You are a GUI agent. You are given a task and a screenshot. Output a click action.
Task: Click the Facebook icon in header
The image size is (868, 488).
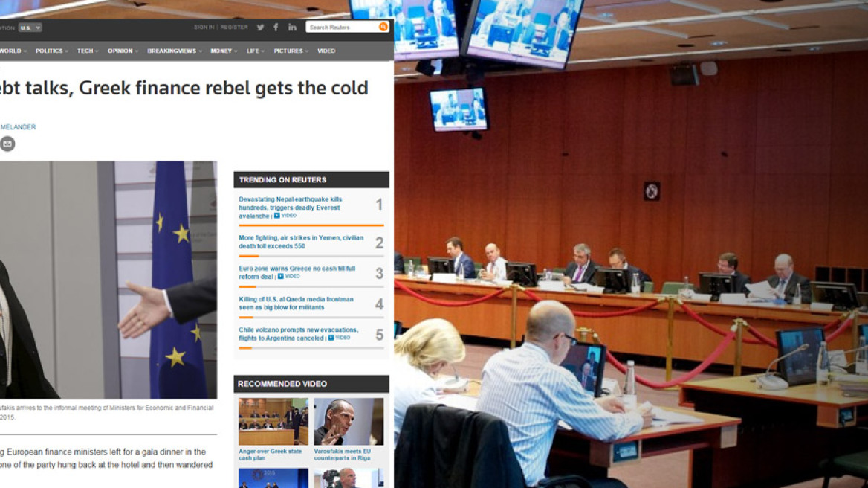tap(276, 28)
